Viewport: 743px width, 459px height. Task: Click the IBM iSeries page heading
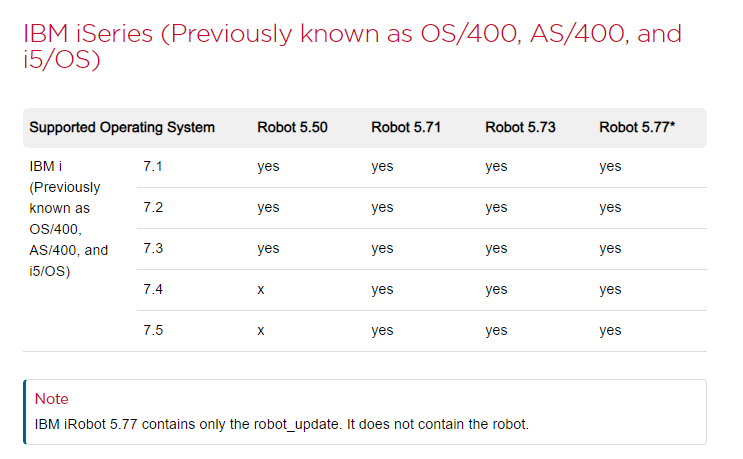point(353,46)
